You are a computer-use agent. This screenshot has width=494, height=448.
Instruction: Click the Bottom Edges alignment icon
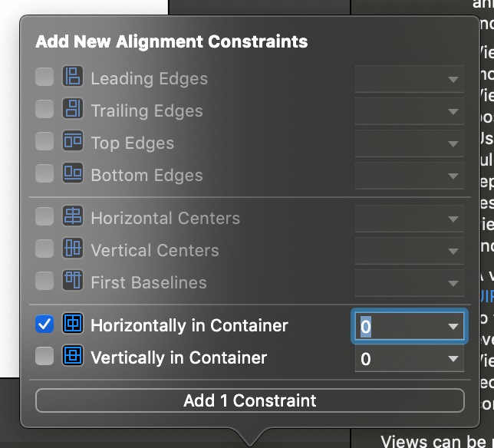click(x=73, y=174)
